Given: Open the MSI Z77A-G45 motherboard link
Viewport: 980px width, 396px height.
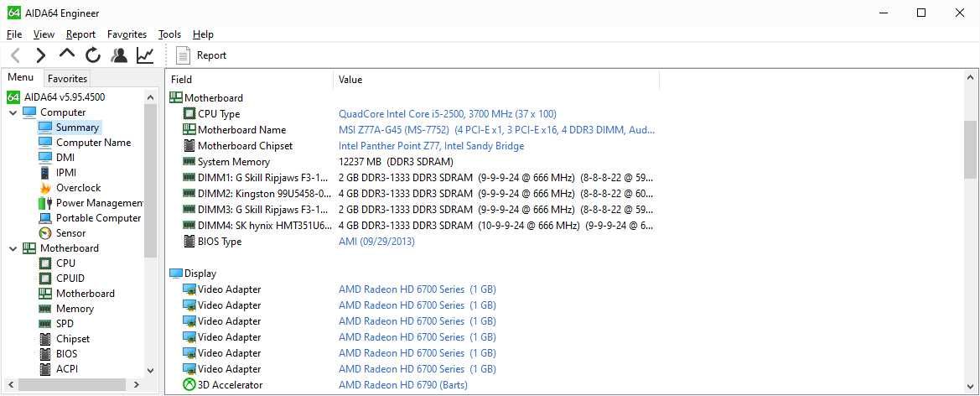Looking at the screenshot, I should [x=497, y=130].
